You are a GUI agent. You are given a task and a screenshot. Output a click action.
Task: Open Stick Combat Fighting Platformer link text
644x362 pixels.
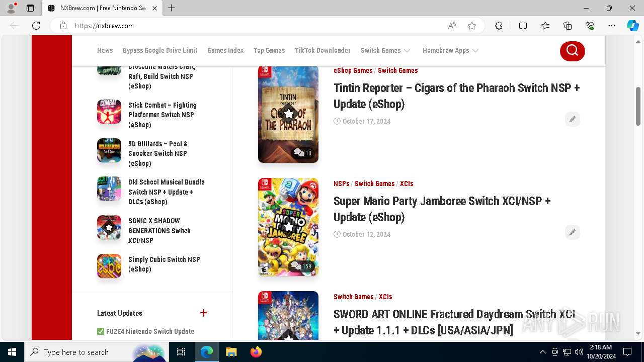(162, 115)
